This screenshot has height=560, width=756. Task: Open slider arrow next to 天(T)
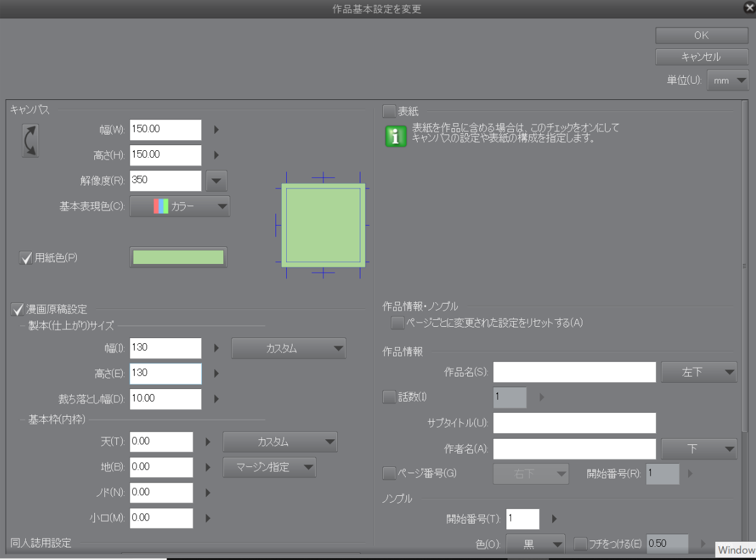tap(208, 442)
